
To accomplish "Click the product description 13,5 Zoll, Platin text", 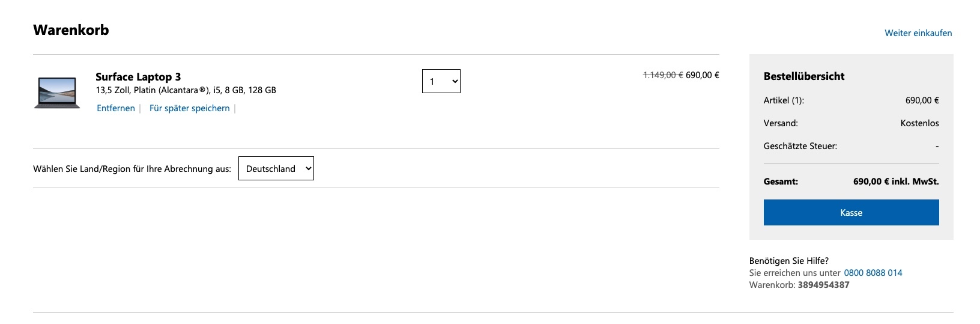I will click(x=186, y=90).
